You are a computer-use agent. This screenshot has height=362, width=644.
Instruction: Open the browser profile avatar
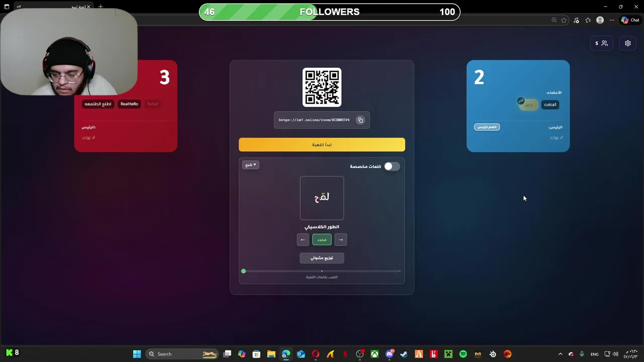tap(600, 20)
